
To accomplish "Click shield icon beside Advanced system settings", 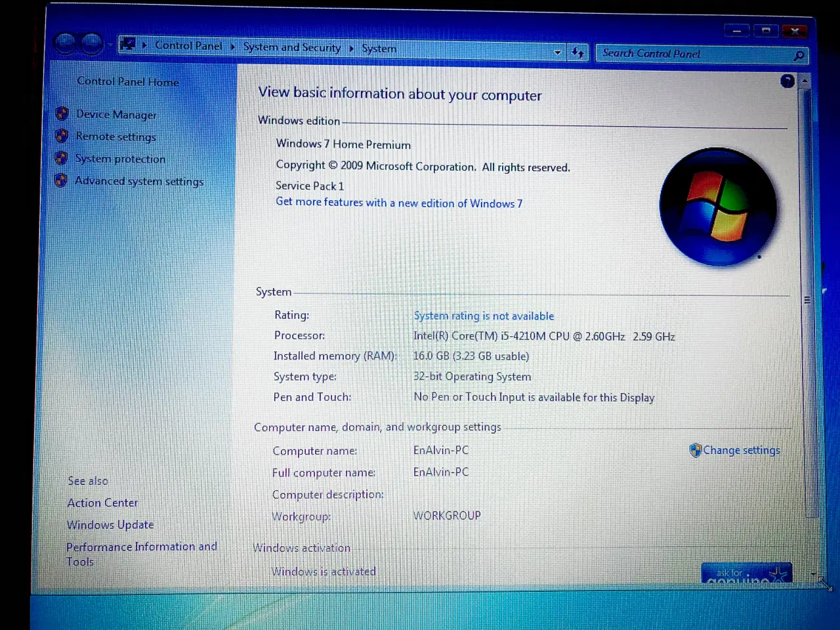I will 61,180.
